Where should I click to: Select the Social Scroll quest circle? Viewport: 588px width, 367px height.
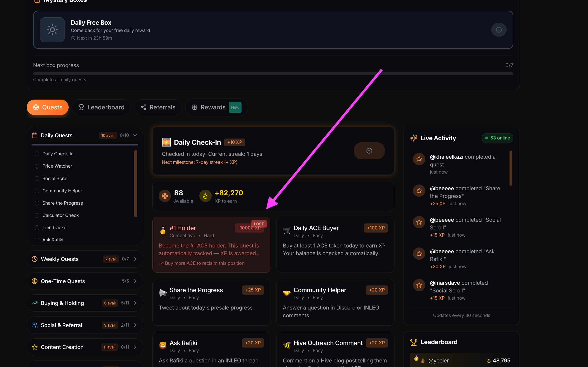[37, 178]
